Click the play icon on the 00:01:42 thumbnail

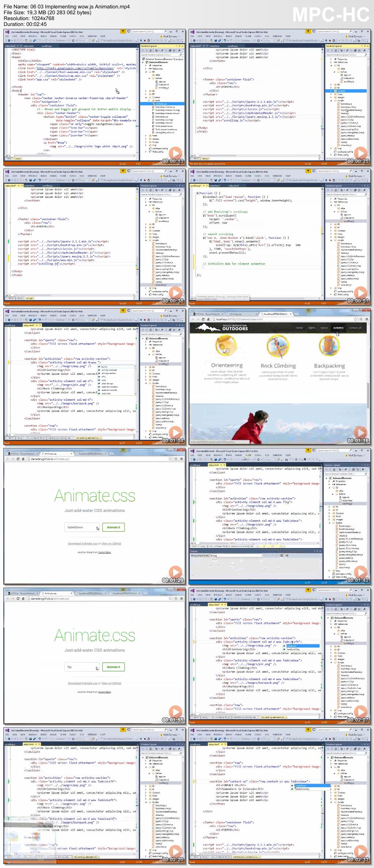click(361, 572)
